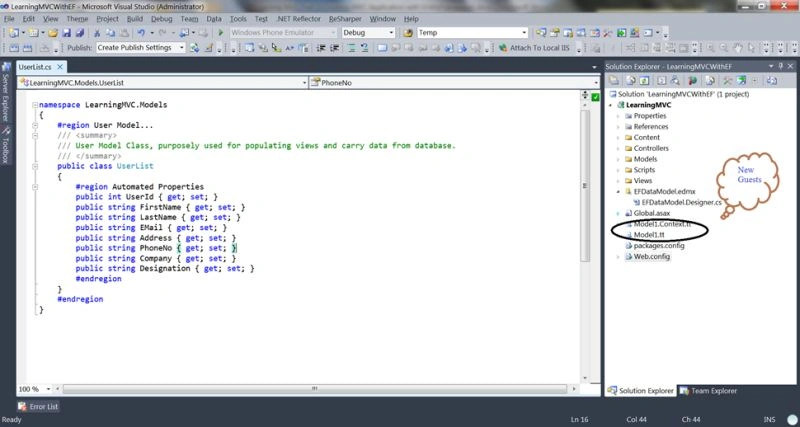Select the LearningMVC project node

(x=648, y=105)
